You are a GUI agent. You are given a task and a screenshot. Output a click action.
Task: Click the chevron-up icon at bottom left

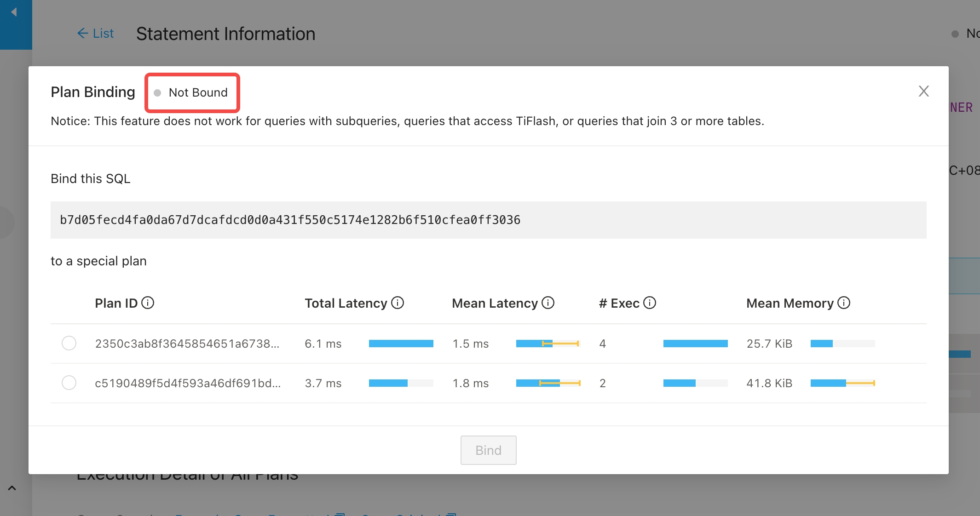12,488
